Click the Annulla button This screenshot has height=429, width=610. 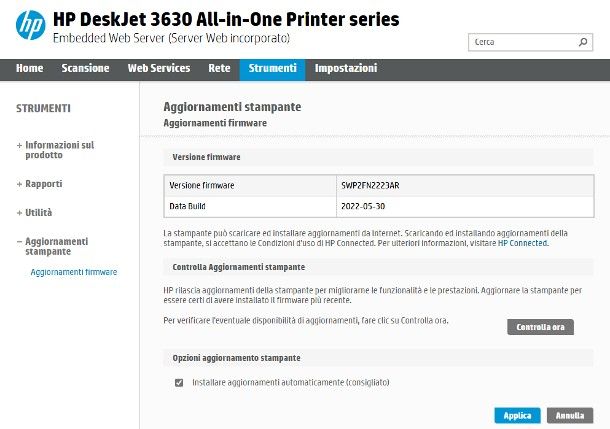570,415
